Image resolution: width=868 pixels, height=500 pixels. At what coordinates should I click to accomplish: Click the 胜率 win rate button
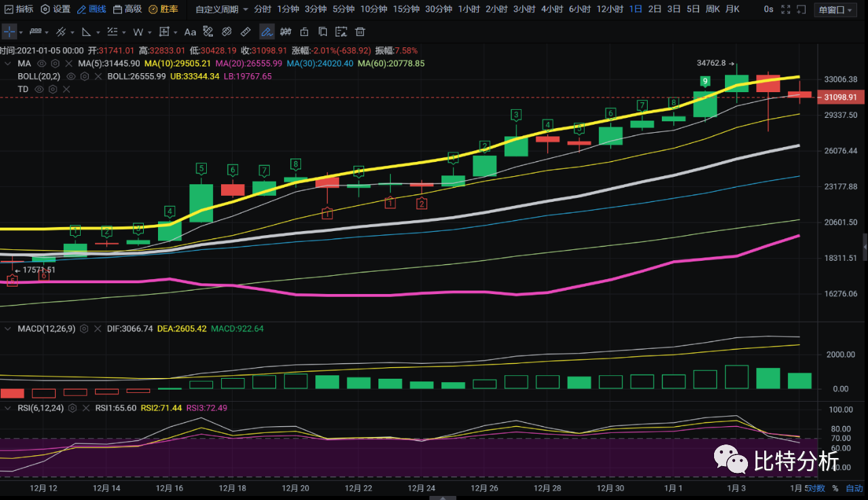(163, 9)
